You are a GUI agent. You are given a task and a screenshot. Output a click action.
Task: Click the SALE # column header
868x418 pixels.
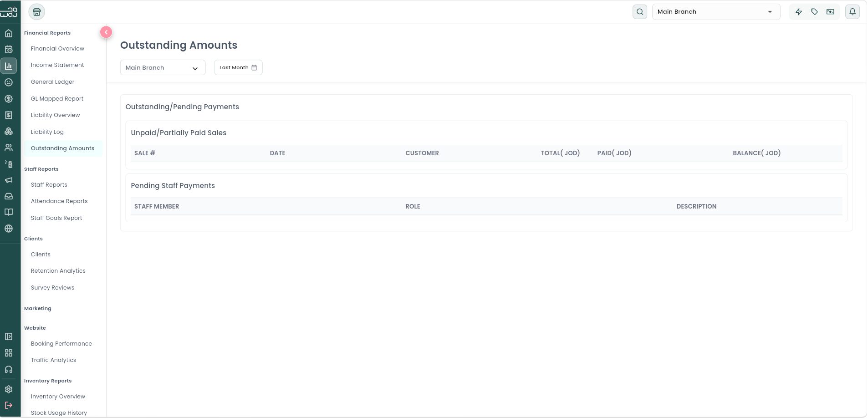pyautogui.click(x=145, y=153)
